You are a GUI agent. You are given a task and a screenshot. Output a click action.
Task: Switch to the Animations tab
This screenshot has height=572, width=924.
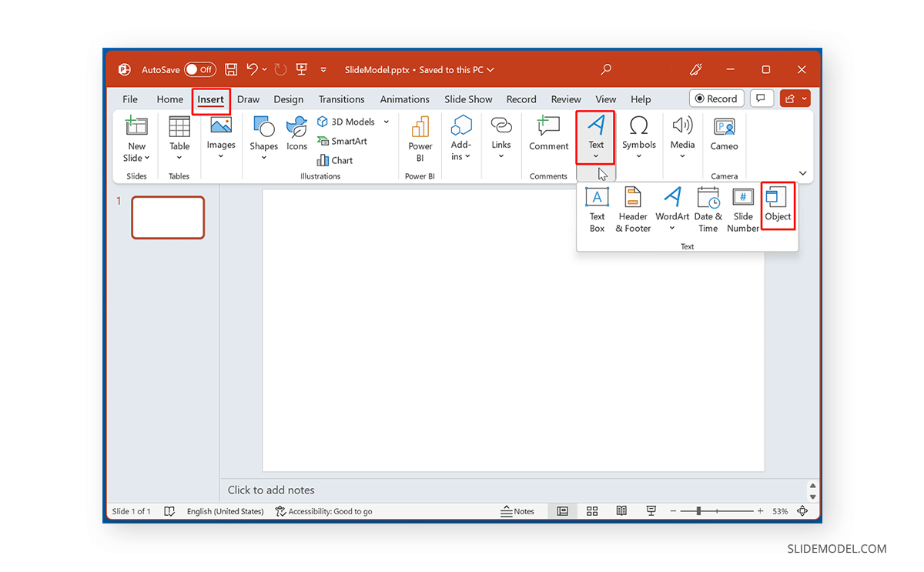(x=404, y=99)
